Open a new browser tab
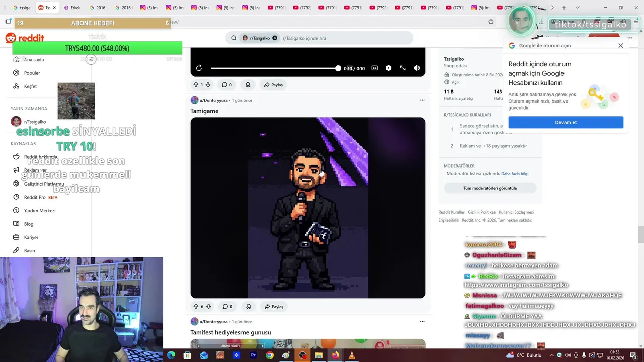 click(x=564, y=8)
